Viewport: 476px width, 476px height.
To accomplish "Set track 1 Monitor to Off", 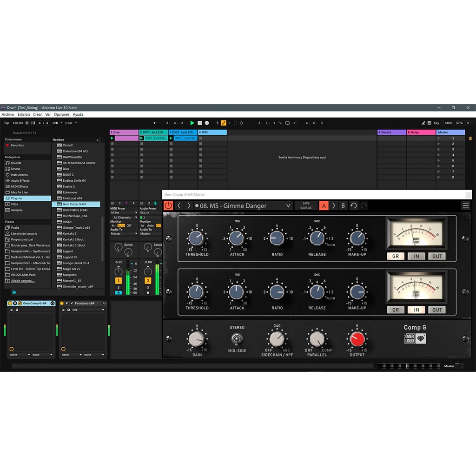I will (x=129, y=225).
